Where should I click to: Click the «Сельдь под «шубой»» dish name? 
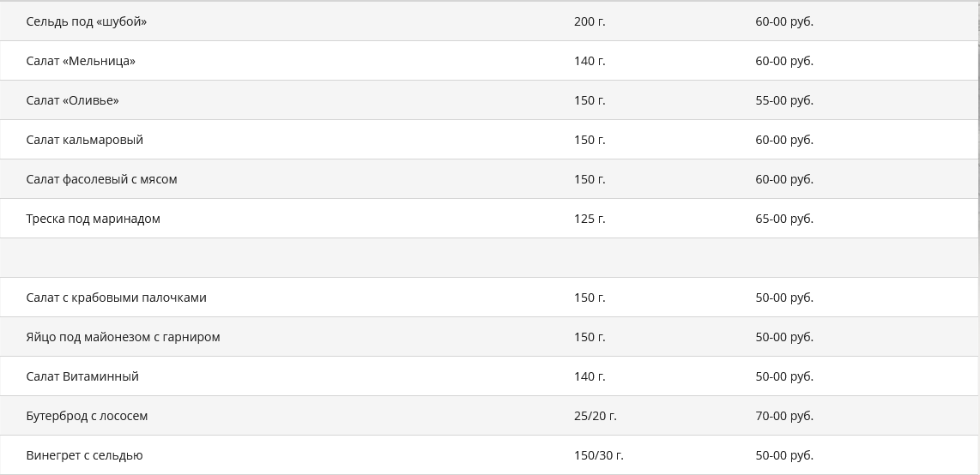tap(86, 21)
